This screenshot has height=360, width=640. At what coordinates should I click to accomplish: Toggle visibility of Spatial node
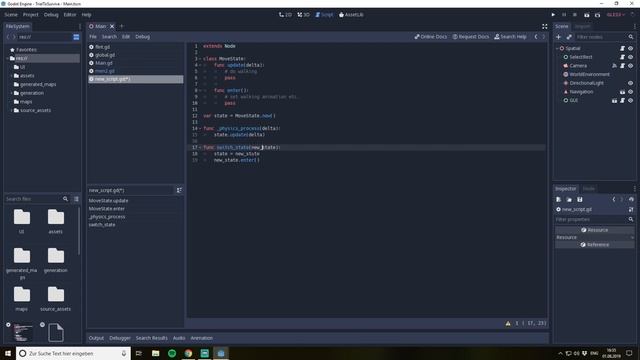pos(631,48)
